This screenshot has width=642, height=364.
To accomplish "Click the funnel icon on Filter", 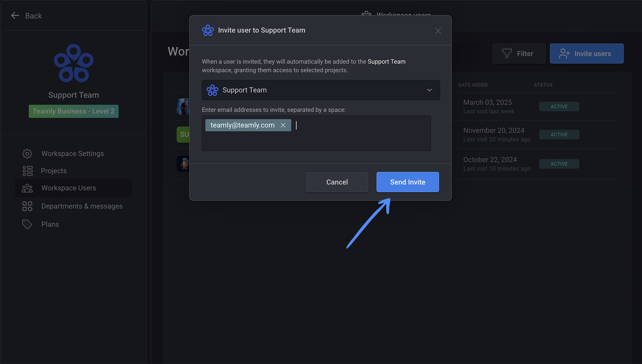I will pyautogui.click(x=507, y=54).
